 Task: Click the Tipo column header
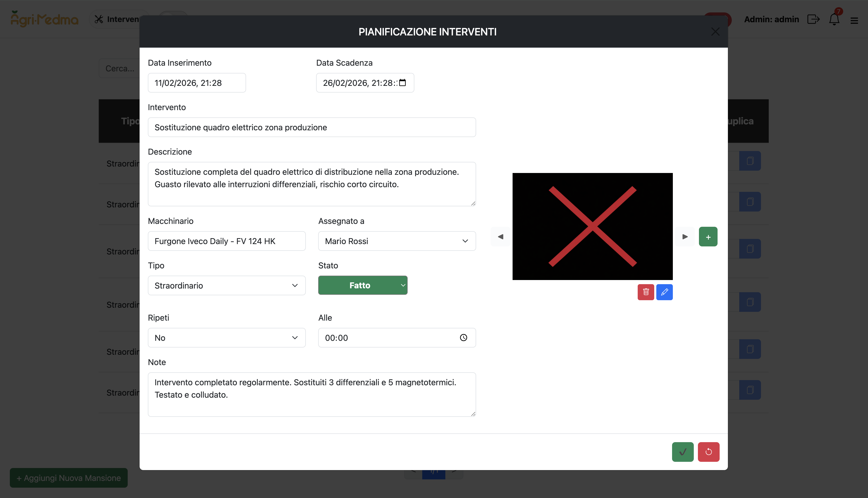(130, 121)
